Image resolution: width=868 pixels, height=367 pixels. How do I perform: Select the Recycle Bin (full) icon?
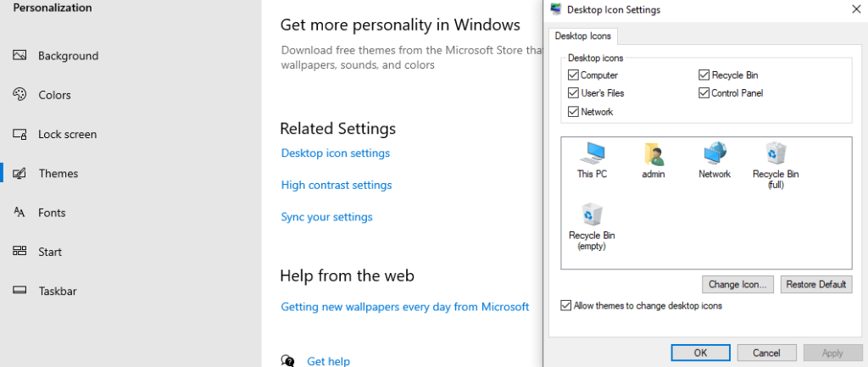pyautogui.click(x=776, y=153)
